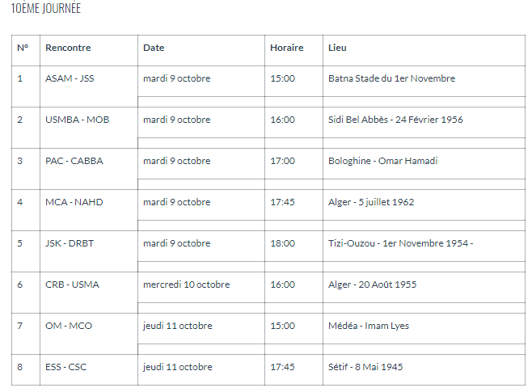Select the ASAM - JSS match cell
The width and height of the screenshot is (532, 392).
[70, 78]
